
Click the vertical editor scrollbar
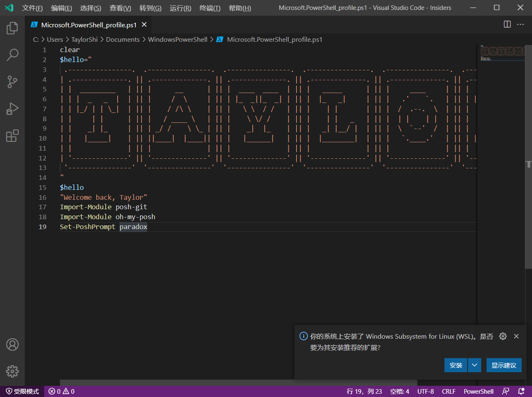tap(528, 157)
